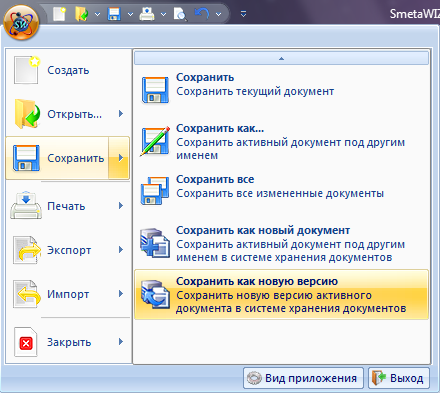Expand the Печать submenu arrow

(121, 206)
